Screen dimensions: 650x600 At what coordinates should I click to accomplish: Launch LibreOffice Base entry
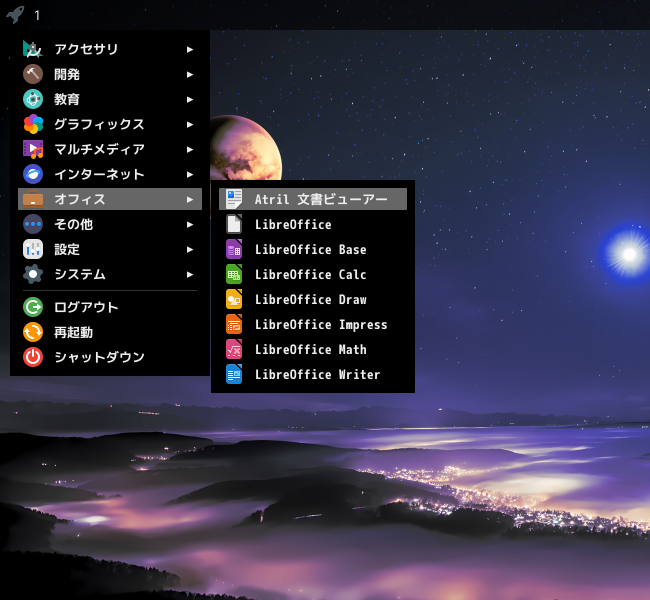pos(313,249)
